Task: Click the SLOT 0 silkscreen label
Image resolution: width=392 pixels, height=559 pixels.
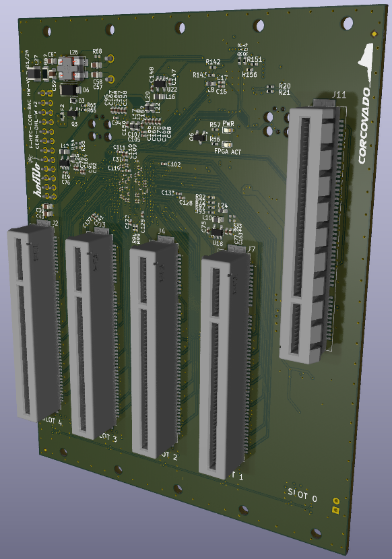Action: (302, 495)
